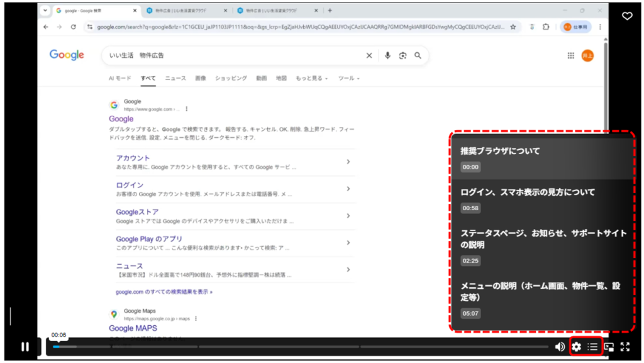Expand the もっと見る dropdown
This screenshot has height=363, width=644.
tap(312, 78)
